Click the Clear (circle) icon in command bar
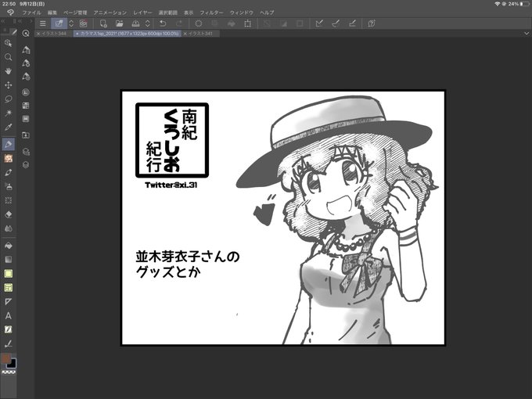Image resolution: width=532 pixels, height=399 pixels. (199, 23)
